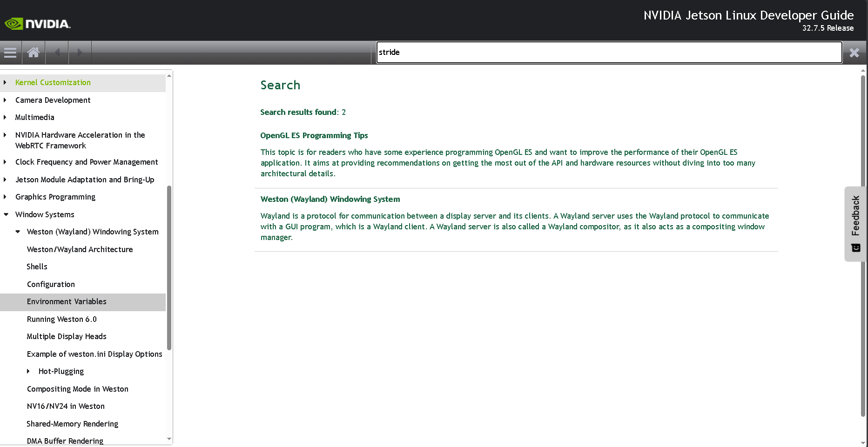The image size is (868, 447).
Task: Select Environment Variables in sidebar
Action: pyautogui.click(x=67, y=301)
